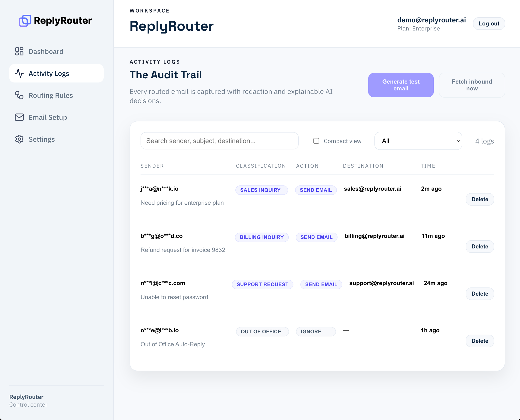
Task: Enable the Compact view checkbox
Action: (x=316, y=141)
